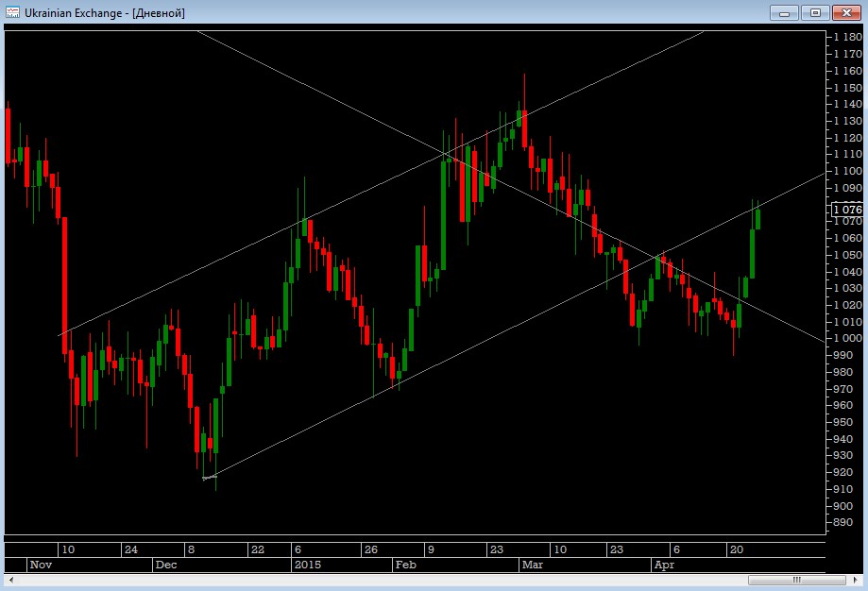
Task: Click the 1 020 price axis label
Action: (847, 305)
